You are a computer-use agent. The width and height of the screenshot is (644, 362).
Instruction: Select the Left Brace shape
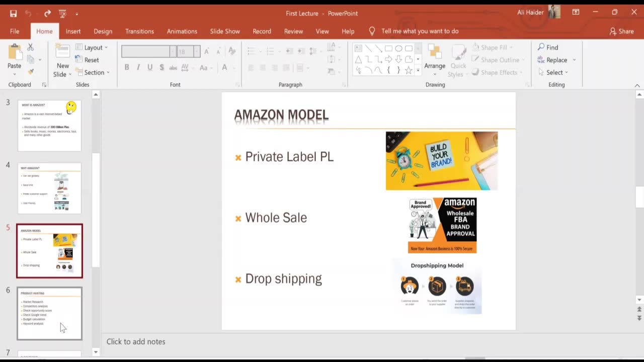[x=388, y=70]
